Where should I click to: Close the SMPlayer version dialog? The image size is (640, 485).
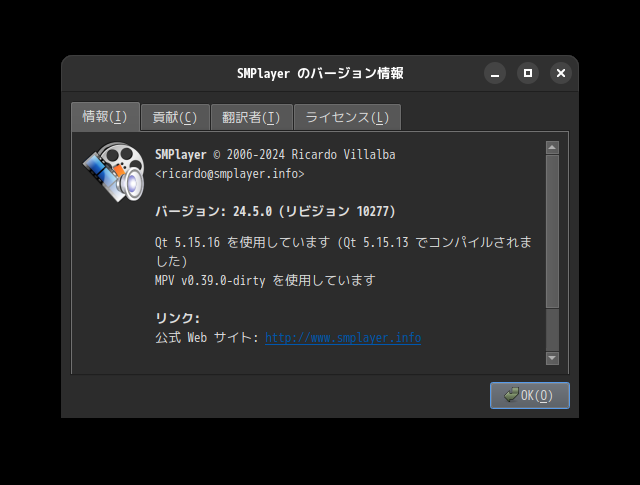click(561, 73)
